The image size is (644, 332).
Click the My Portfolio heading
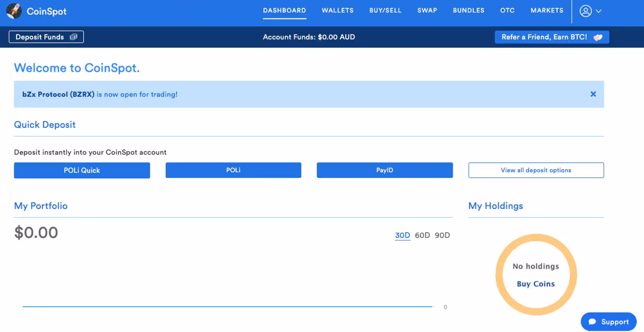click(x=41, y=206)
